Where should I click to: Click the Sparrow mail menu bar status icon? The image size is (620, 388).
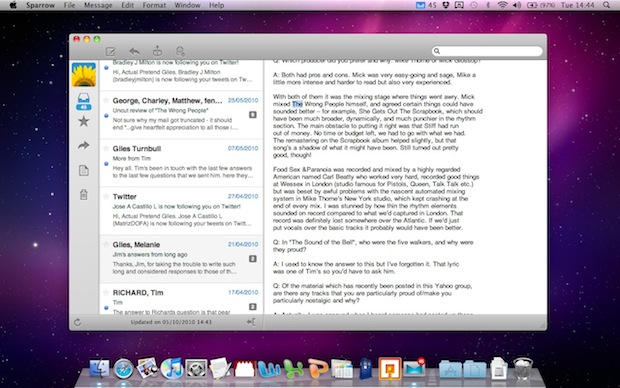[x=421, y=5]
